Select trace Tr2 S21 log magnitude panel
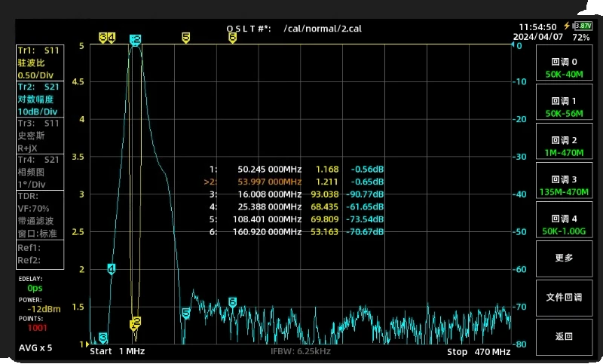 click(40, 99)
